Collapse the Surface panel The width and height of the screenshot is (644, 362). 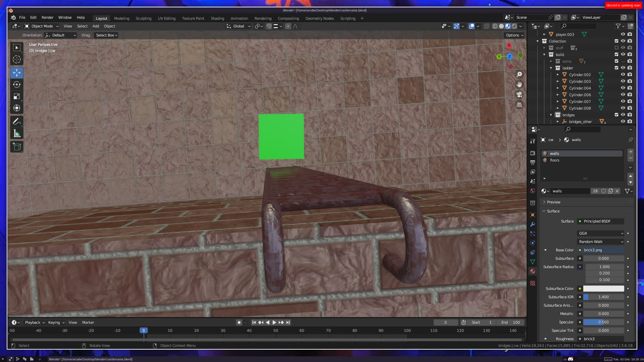pos(553,211)
